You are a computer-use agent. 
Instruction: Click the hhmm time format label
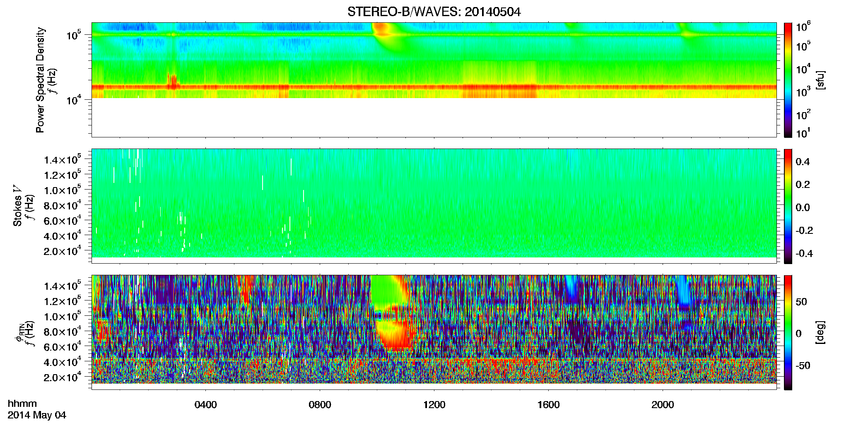point(22,404)
